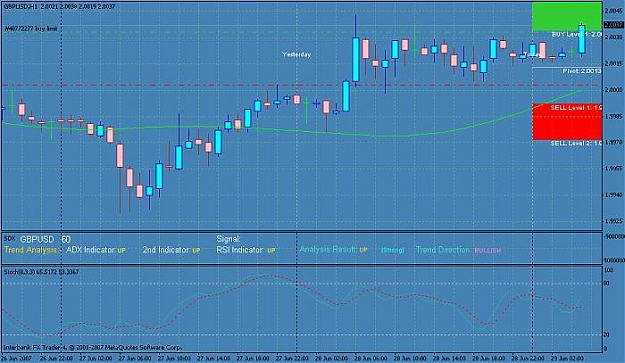Click the 'Trend Direction' text
The height and width of the screenshot is (363, 625).
(444, 250)
